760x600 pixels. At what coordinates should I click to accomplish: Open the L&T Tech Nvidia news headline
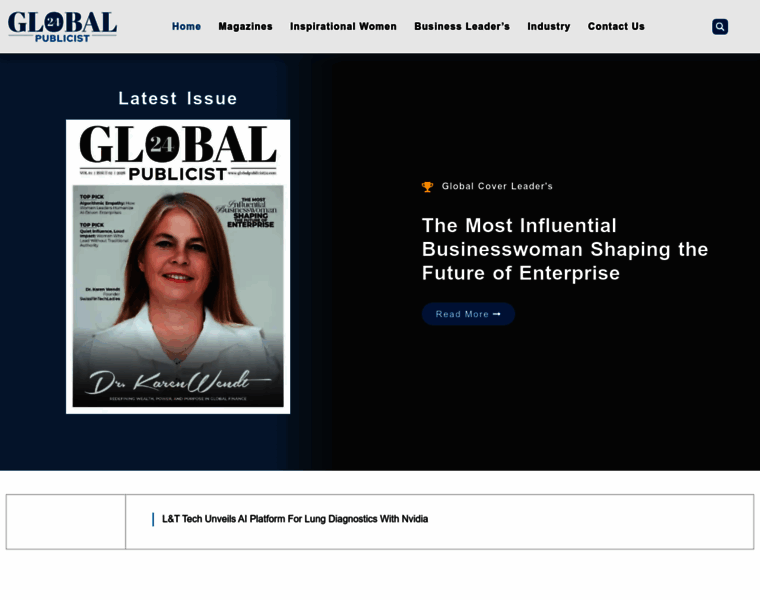pyautogui.click(x=295, y=519)
